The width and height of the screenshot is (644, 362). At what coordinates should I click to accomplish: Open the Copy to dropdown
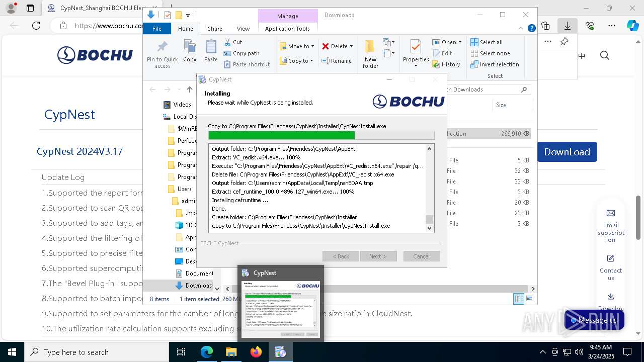click(x=296, y=61)
